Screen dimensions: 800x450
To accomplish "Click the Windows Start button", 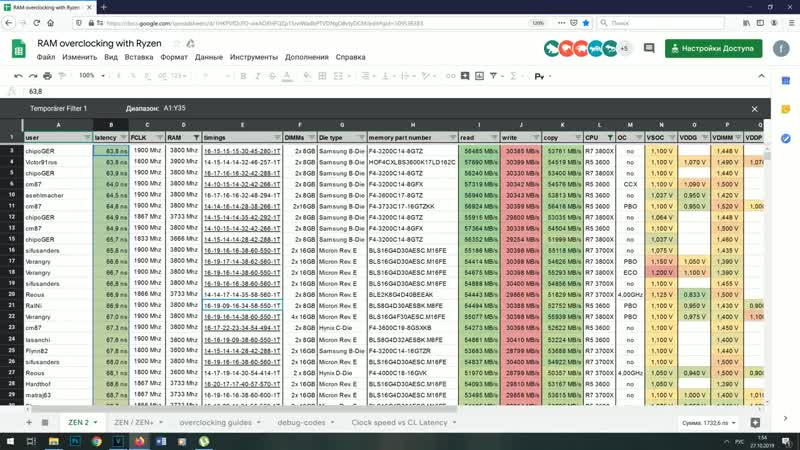I will [10, 441].
